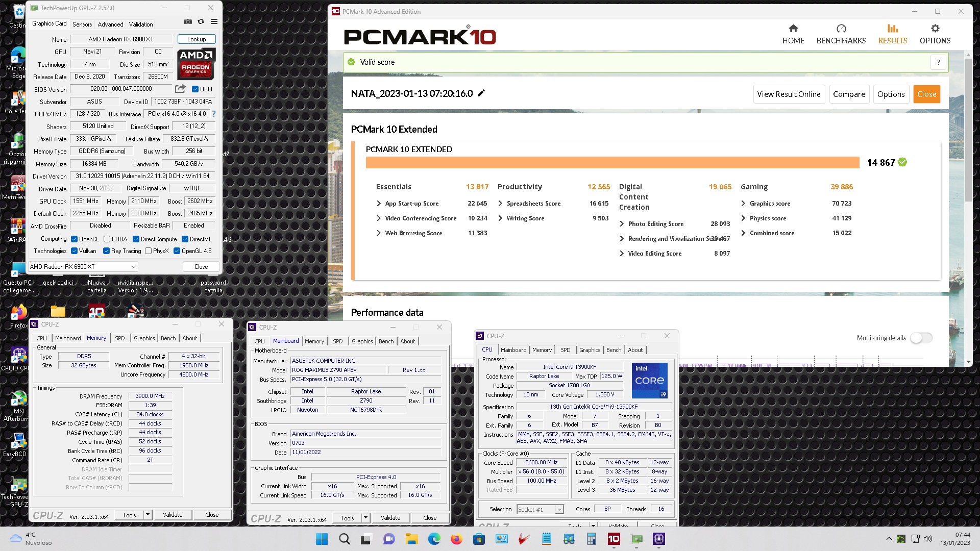Open Graphics tab in CPU CPU-Z window
The width and height of the screenshot is (980, 551).
click(590, 349)
